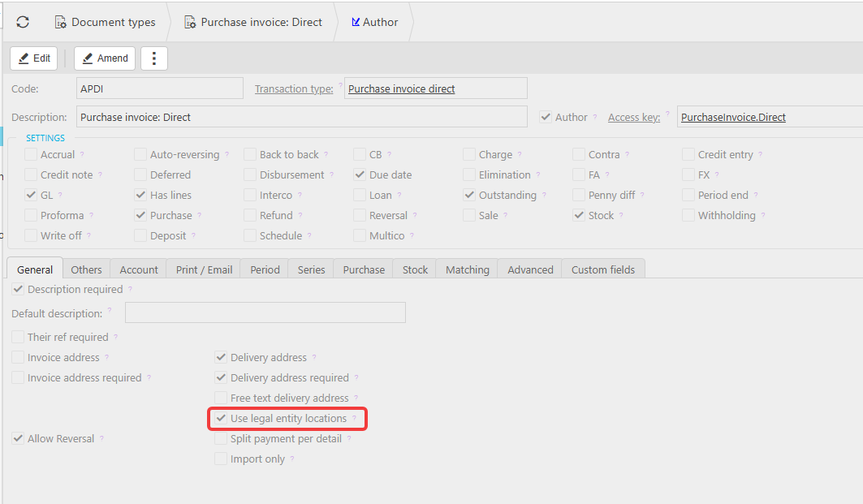
Task: Enable the Refund checkbox
Action: 250,216
